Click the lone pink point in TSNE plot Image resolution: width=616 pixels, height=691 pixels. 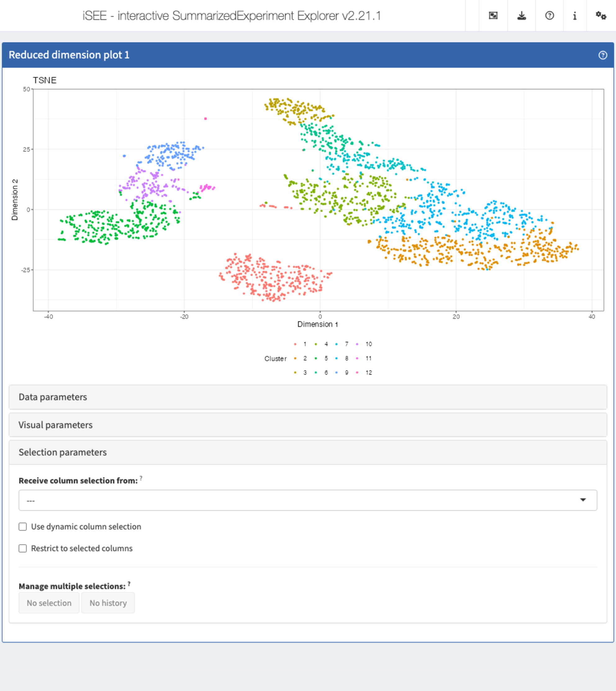(x=206, y=119)
